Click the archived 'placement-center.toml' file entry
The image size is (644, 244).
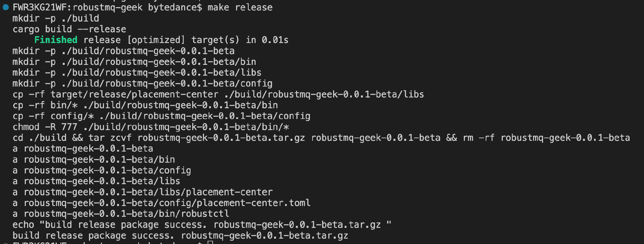pos(253,203)
